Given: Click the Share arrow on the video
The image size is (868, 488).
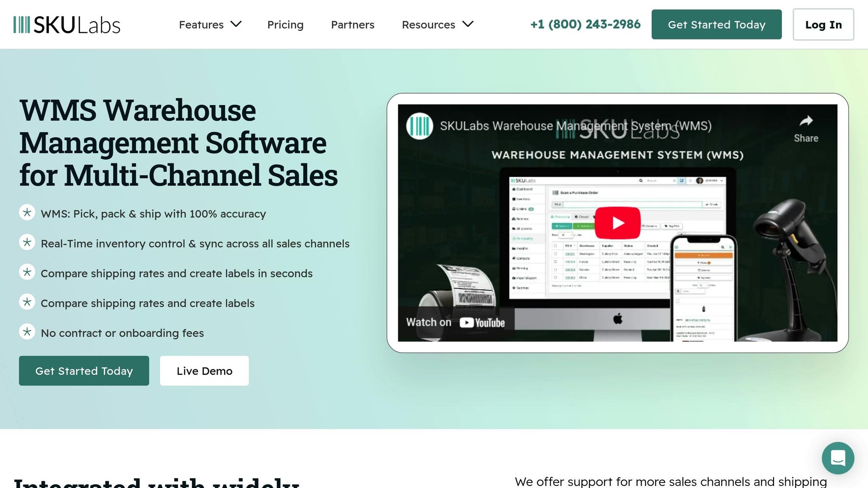Looking at the screenshot, I should pyautogui.click(x=806, y=122).
